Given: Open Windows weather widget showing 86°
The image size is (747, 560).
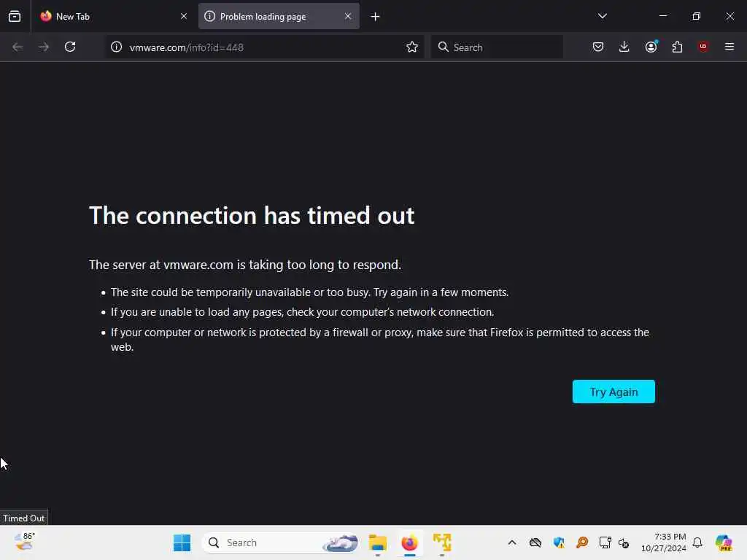Looking at the screenshot, I should point(24,542).
